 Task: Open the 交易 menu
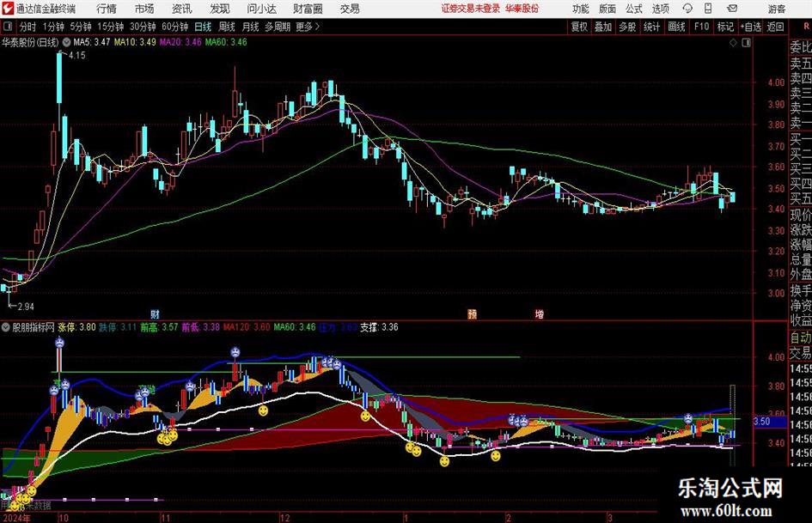pyautogui.click(x=350, y=9)
